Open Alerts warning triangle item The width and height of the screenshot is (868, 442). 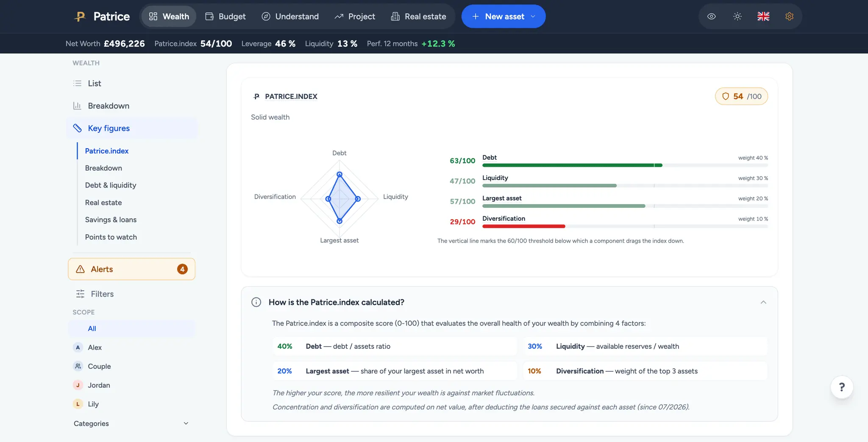point(131,269)
